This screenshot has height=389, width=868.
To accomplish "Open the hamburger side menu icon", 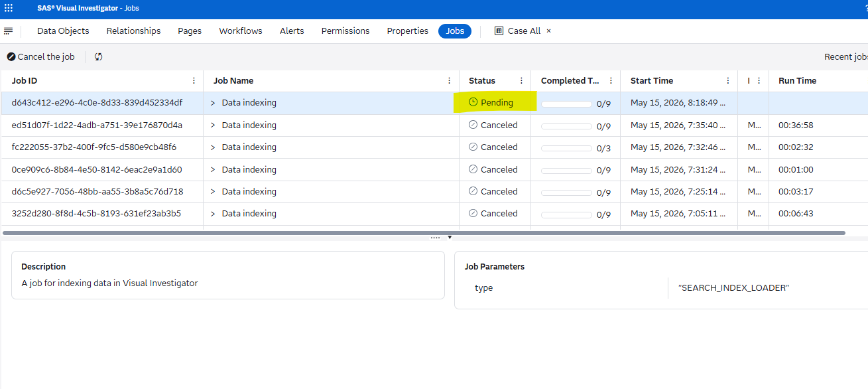I will 9,31.
